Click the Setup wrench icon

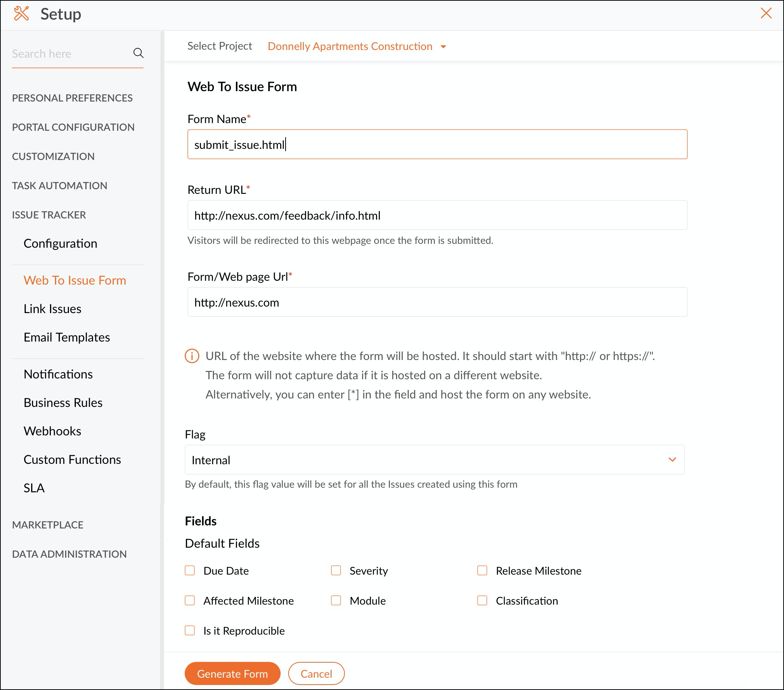[x=21, y=14]
